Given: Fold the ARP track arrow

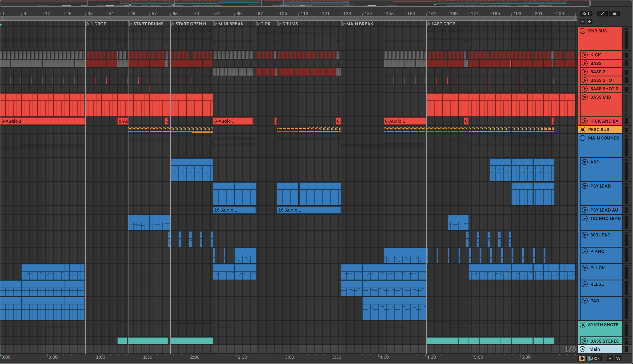Looking at the screenshot, I should point(585,162).
